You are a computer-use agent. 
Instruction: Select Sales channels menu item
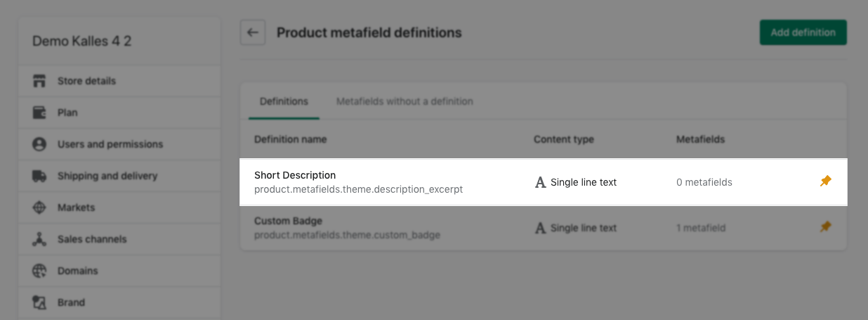[x=119, y=239]
